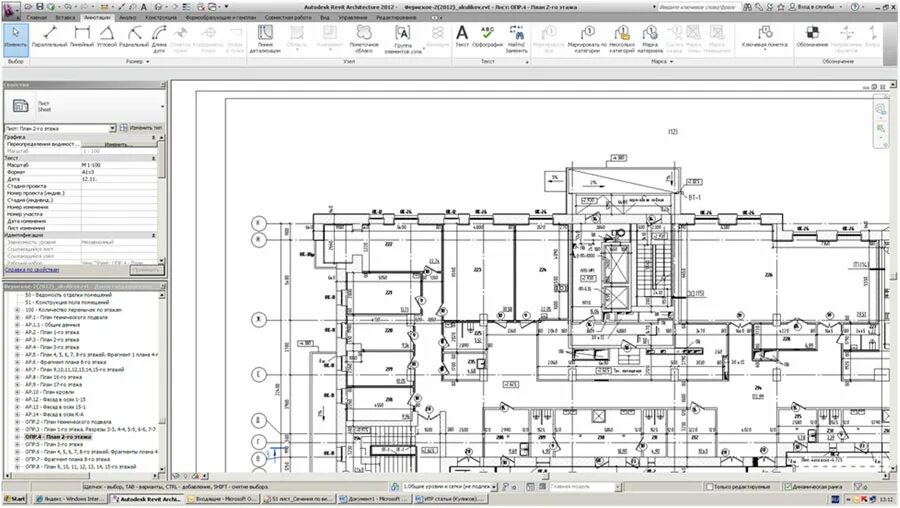
Task: Open the 'Справка по свойствам' help link
Action: pyautogui.click(x=32, y=270)
